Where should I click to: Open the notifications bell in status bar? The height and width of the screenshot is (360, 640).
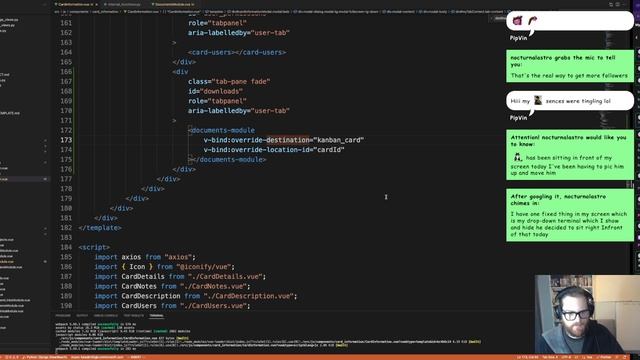click(x=624, y=357)
